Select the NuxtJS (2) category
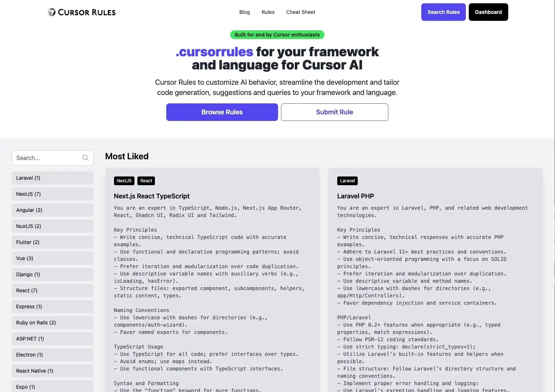 [x=53, y=226]
